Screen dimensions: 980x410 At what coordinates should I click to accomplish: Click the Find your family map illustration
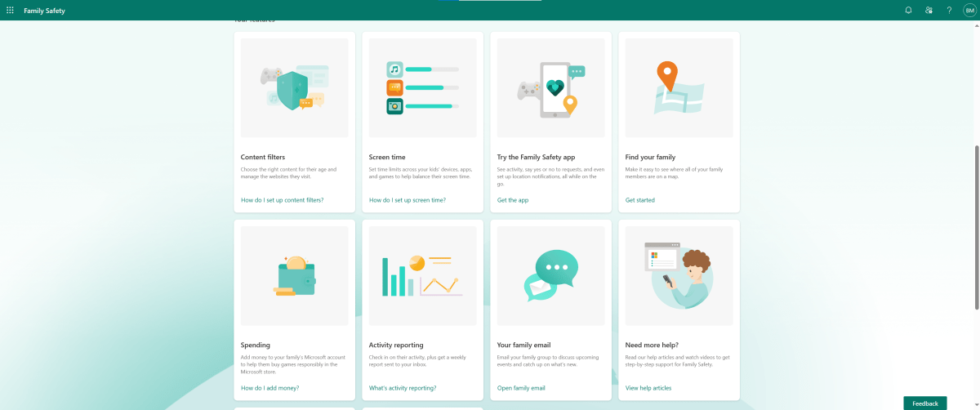tap(679, 87)
